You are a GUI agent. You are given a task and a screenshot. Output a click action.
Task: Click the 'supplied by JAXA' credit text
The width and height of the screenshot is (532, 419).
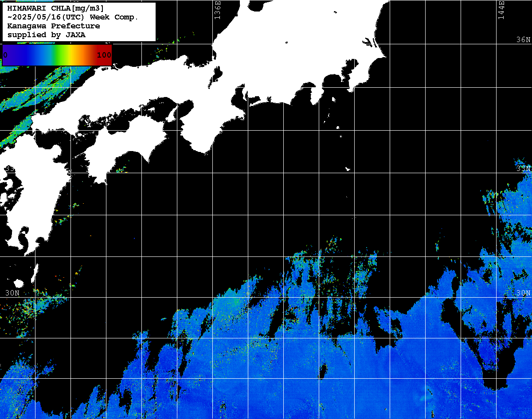46,35
